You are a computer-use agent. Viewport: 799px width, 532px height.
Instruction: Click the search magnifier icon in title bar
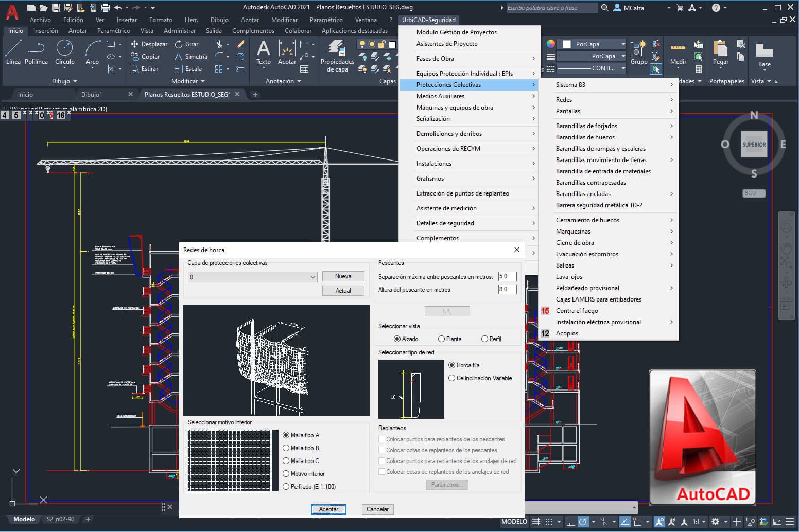point(604,8)
